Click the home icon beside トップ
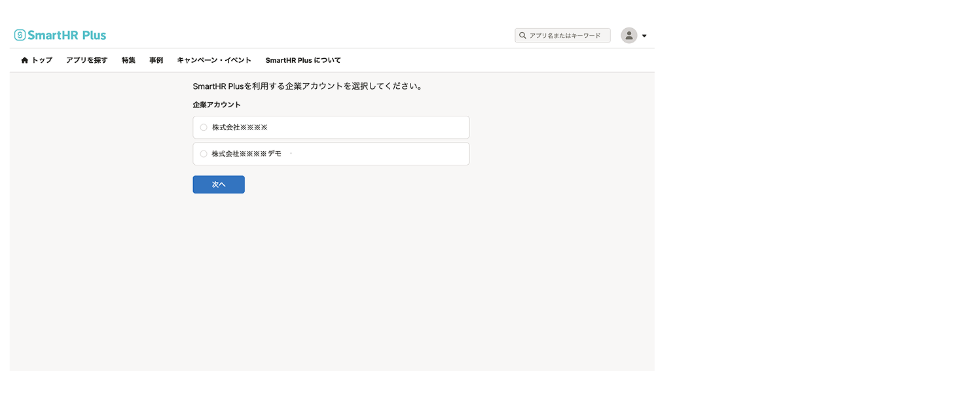 [x=25, y=60]
